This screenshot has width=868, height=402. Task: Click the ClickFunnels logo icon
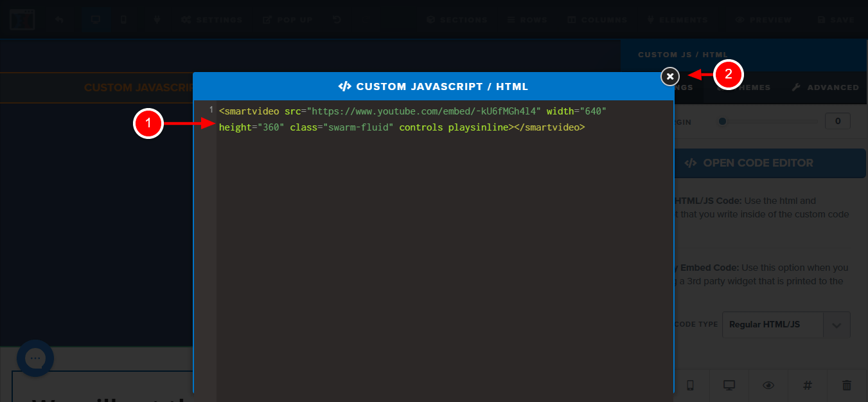[22, 20]
